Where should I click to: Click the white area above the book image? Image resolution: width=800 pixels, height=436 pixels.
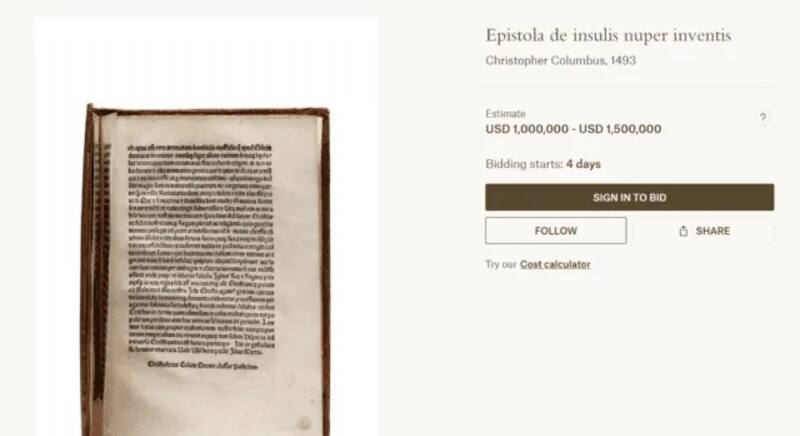coord(206,59)
